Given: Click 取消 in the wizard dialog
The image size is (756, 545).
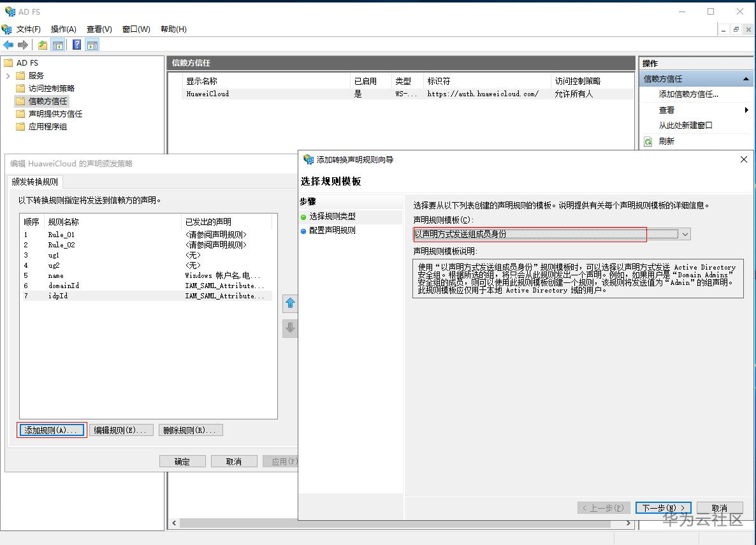Looking at the screenshot, I should click(x=720, y=508).
